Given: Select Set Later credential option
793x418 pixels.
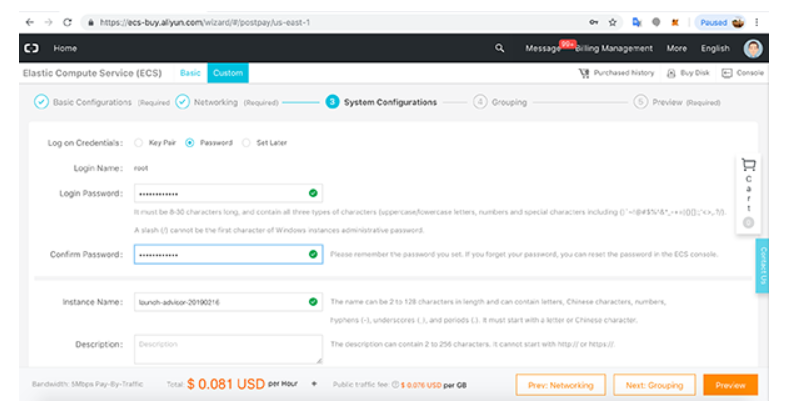Looking at the screenshot, I should coord(246,143).
